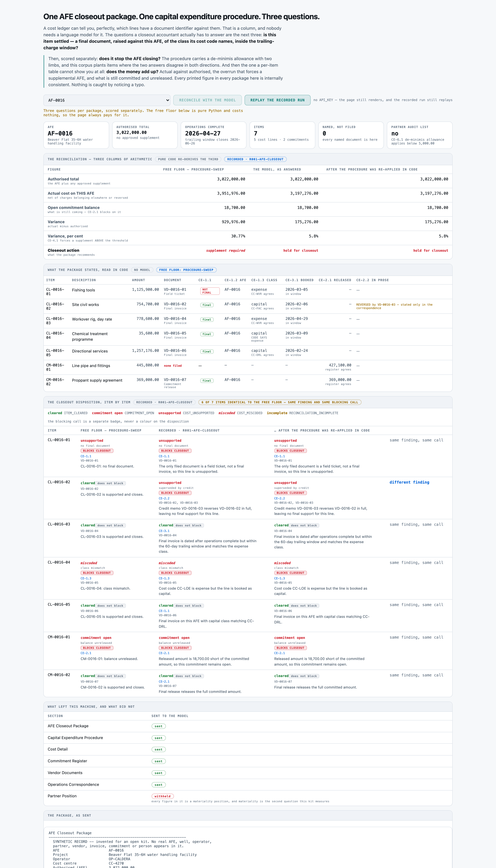Screen dimensions: 496x868
Task: Select the 'REVERSED by VD-0016-03' prose note
Action: pos(394,306)
